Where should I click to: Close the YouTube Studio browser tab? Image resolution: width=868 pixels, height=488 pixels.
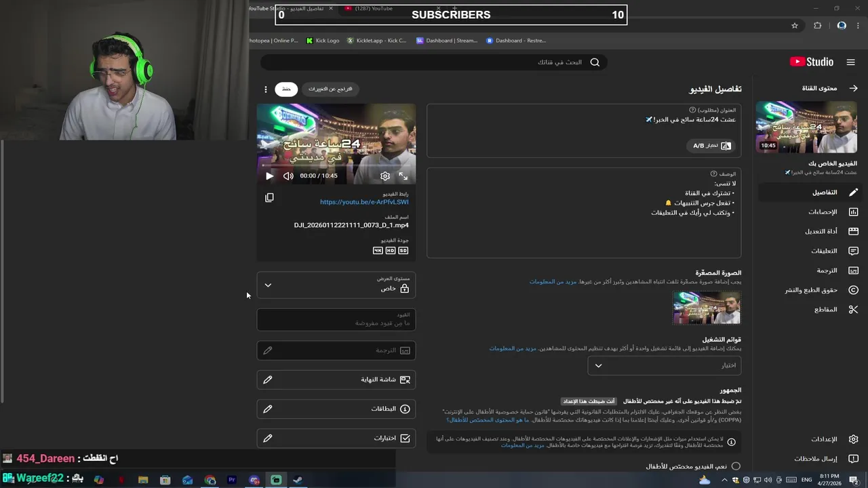(x=331, y=8)
